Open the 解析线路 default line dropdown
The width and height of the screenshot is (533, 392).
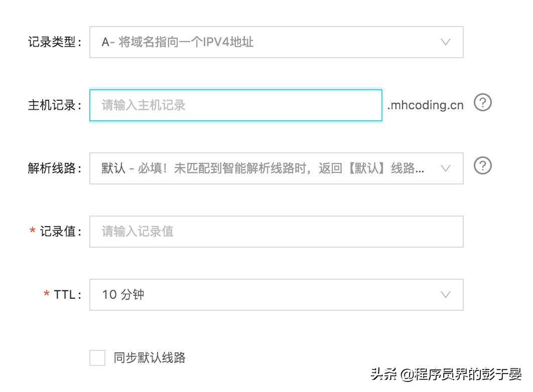276,168
